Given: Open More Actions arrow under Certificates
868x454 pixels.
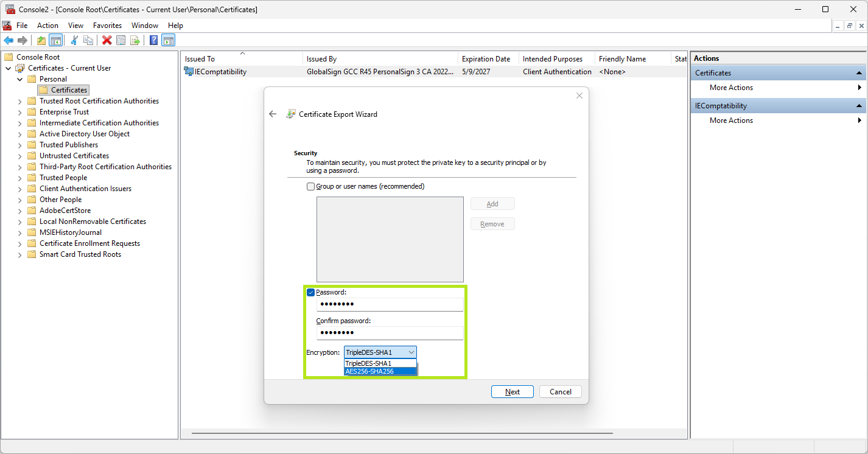Looking at the screenshot, I should 859,88.
